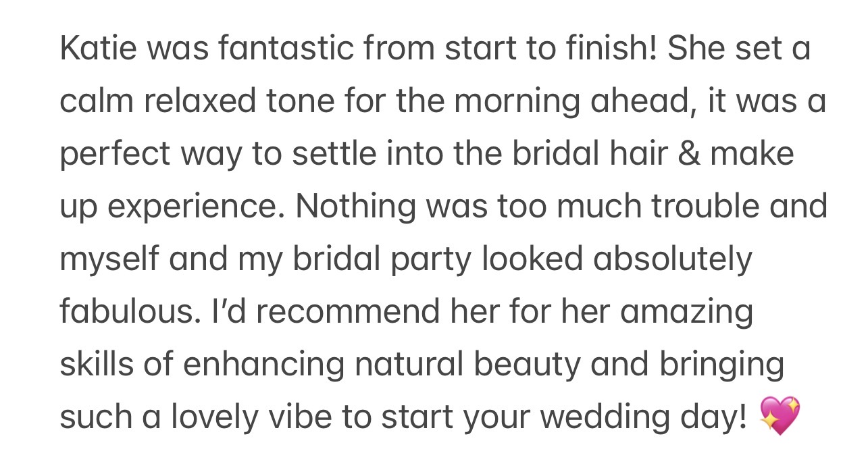
Task: Click the word "experience."
Action: [196, 208]
